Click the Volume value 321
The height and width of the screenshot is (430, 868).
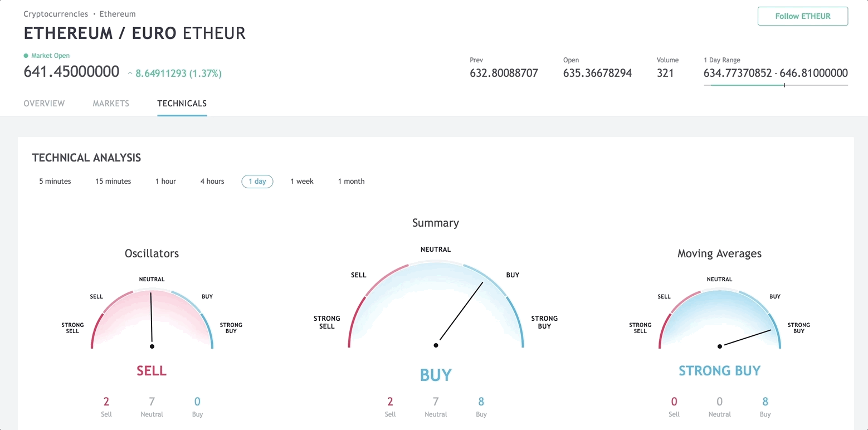(665, 73)
